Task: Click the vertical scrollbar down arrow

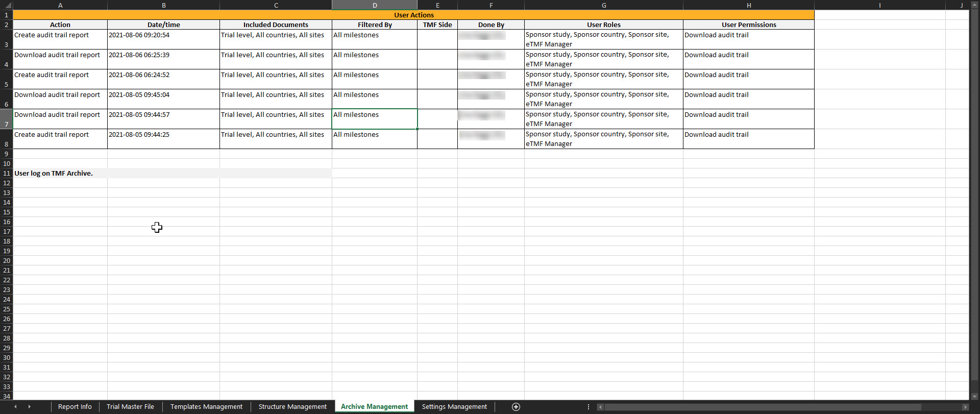Action: tap(974, 396)
